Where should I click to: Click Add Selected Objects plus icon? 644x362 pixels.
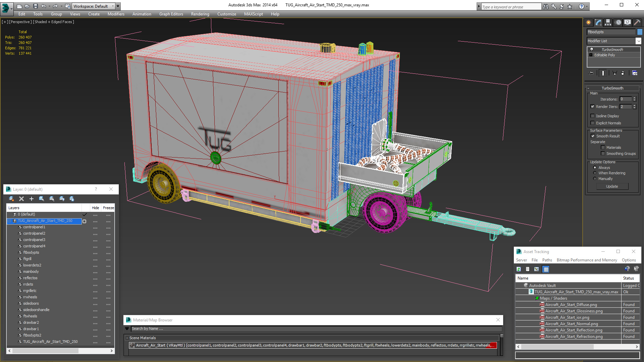32,199
